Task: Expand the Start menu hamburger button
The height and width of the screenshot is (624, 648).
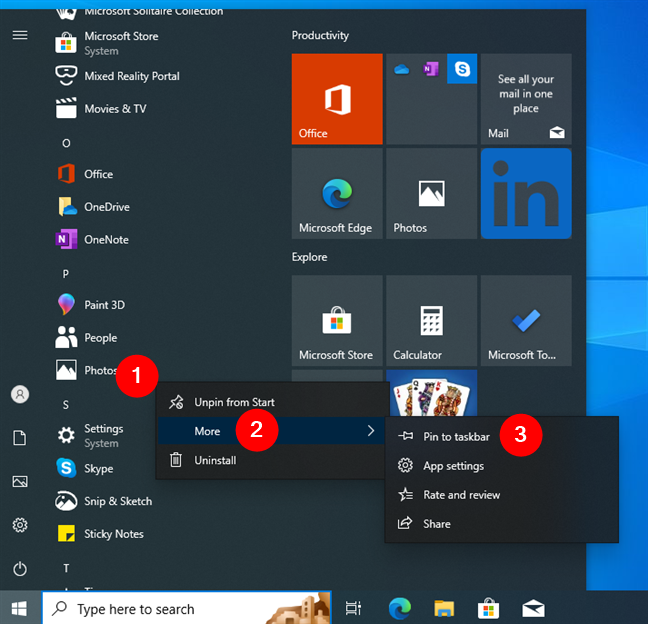Action: pyautogui.click(x=20, y=36)
